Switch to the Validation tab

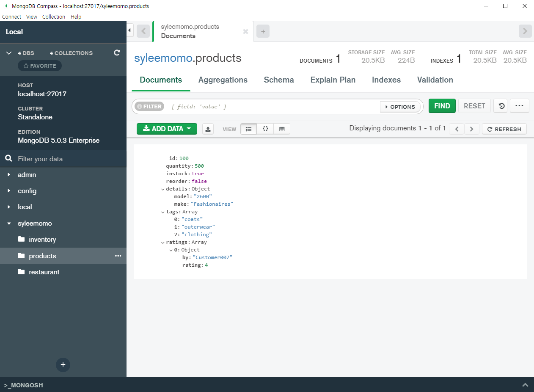tap(435, 80)
